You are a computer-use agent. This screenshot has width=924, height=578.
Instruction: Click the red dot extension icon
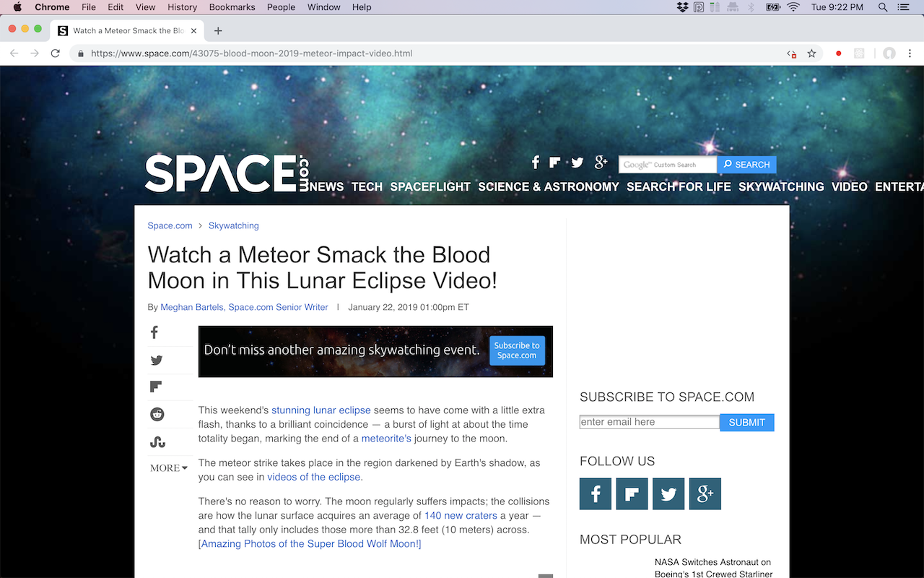pyautogui.click(x=838, y=53)
